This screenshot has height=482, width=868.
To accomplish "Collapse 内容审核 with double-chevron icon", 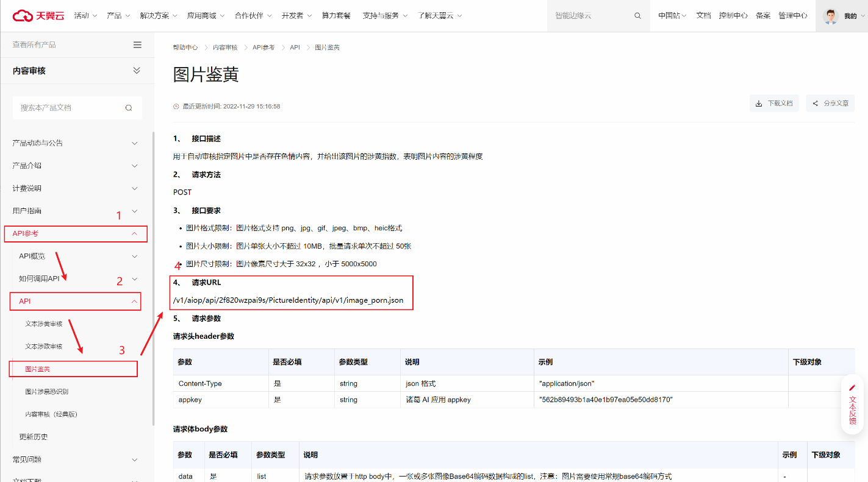I will tap(137, 71).
